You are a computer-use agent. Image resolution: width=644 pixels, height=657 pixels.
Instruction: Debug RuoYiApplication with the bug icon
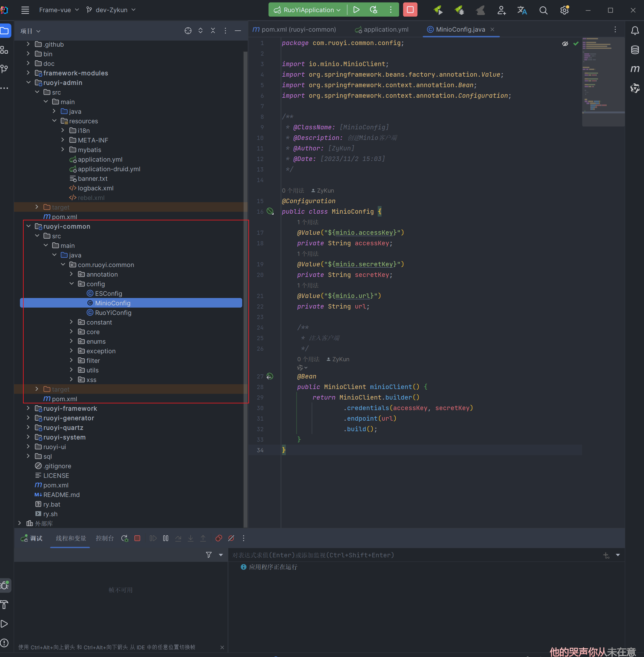pos(374,10)
